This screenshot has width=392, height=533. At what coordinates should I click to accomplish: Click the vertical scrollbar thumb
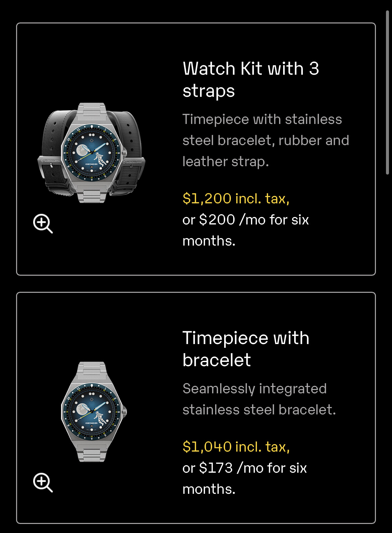pyautogui.click(x=388, y=92)
